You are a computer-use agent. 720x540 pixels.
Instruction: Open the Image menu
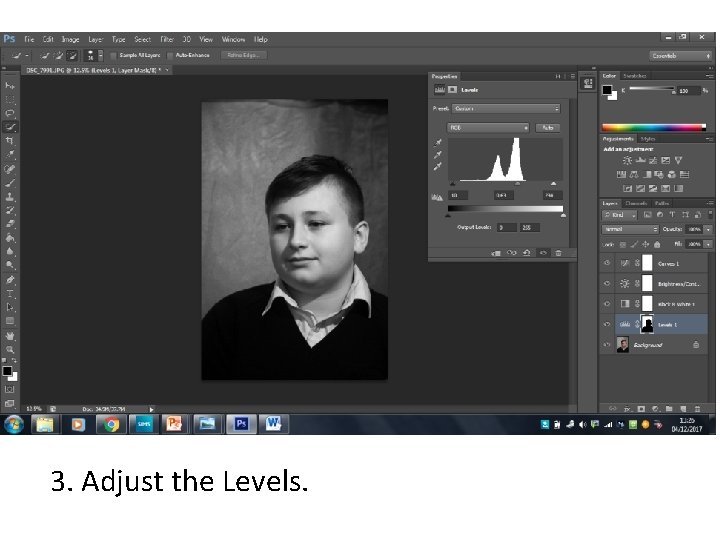click(70, 39)
